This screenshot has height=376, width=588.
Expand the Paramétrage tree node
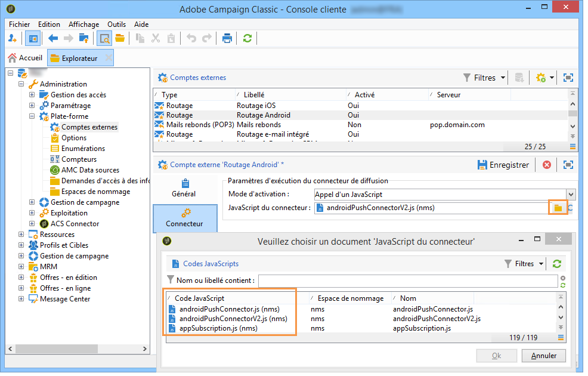point(32,106)
